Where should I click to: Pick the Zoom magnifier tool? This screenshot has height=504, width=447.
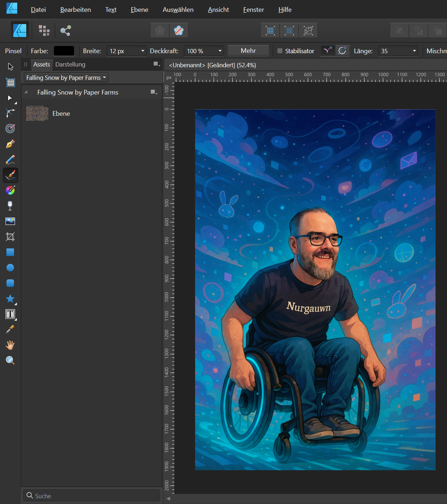click(10, 361)
